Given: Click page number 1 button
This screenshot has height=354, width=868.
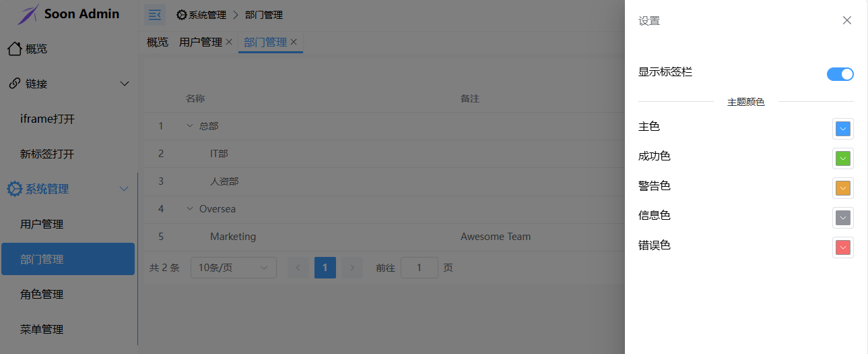Looking at the screenshot, I should point(325,268).
